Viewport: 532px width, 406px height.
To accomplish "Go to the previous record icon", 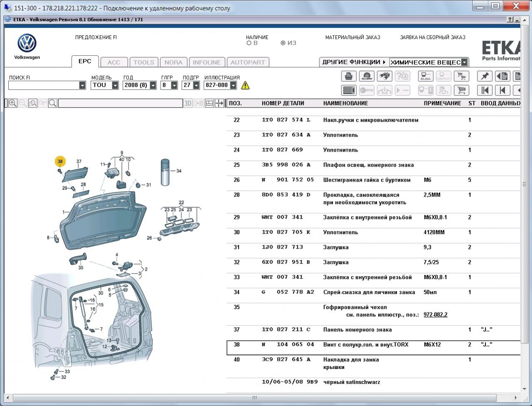I will tap(503, 90).
